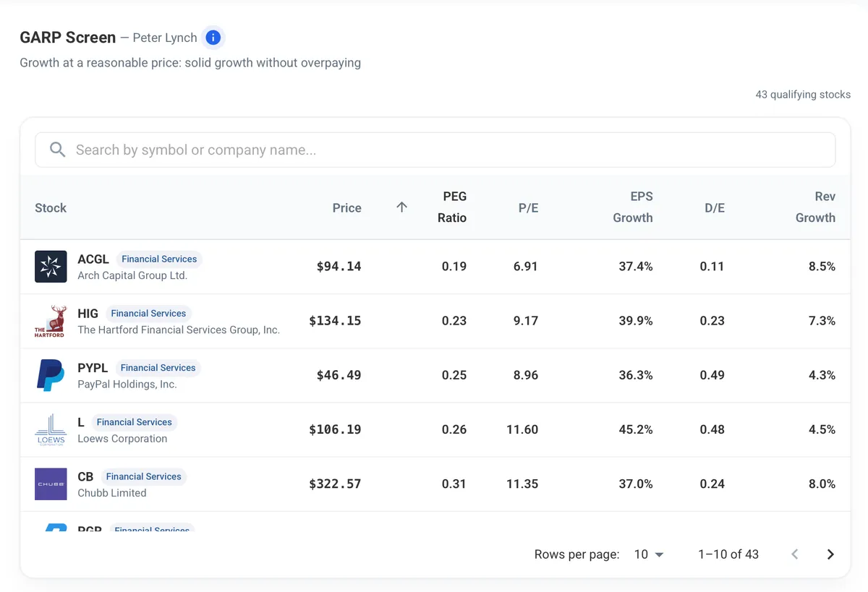
Task: Go to next page of results
Action: coord(830,554)
